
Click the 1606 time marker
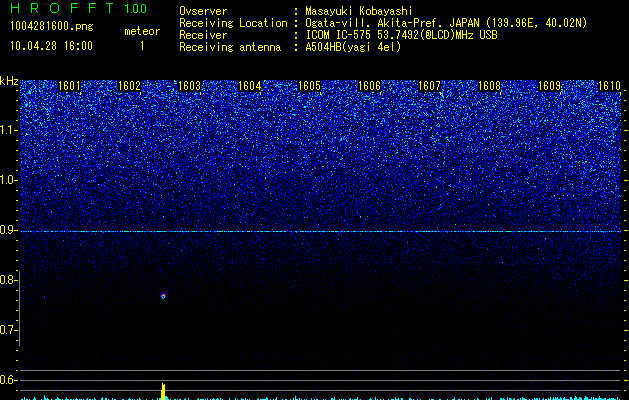pyautogui.click(x=369, y=86)
